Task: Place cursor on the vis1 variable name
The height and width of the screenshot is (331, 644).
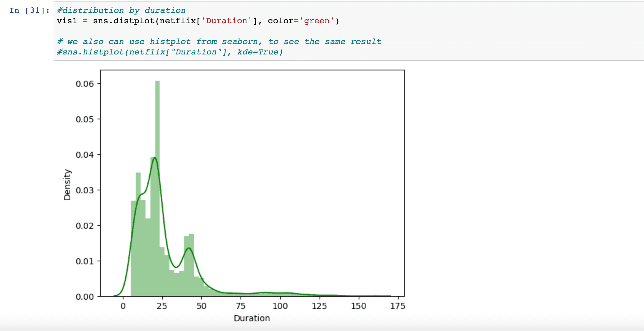Action: pyautogui.click(x=67, y=21)
